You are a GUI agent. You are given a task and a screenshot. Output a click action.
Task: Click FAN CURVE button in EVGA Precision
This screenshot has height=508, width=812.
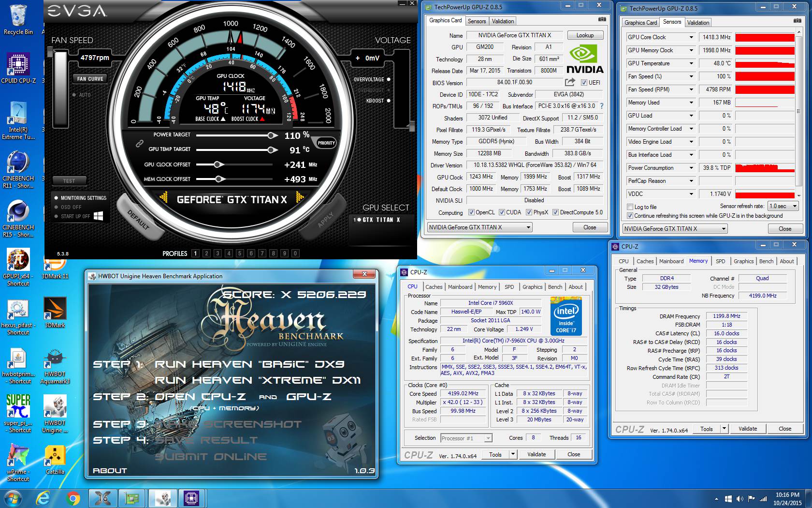tap(90, 79)
